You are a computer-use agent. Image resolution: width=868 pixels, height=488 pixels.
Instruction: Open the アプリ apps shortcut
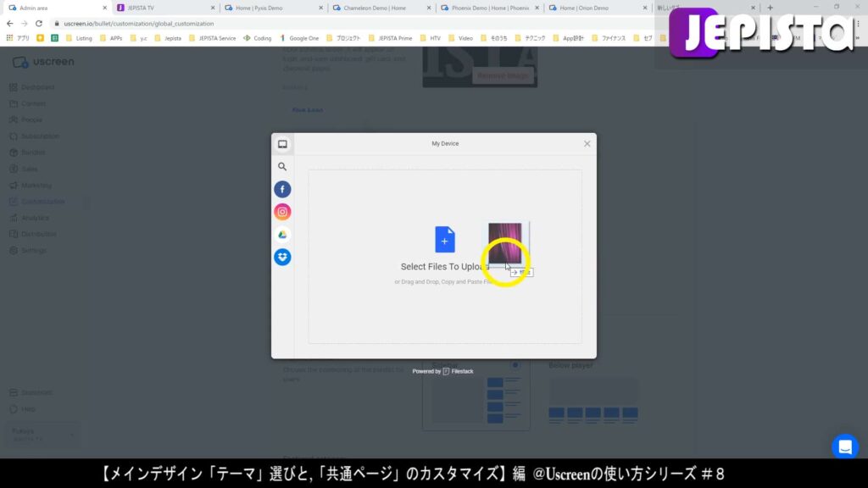pyautogui.click(x=18, y=38)
